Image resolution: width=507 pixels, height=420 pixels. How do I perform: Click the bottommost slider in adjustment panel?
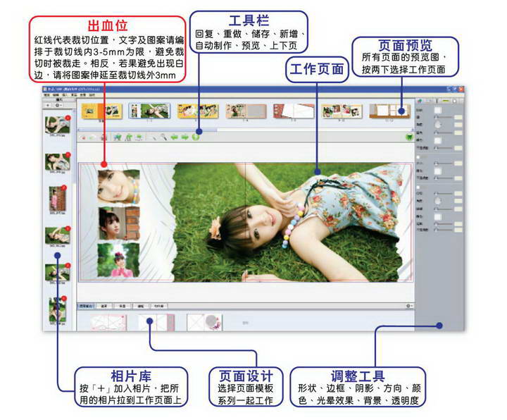click(444, 230)
